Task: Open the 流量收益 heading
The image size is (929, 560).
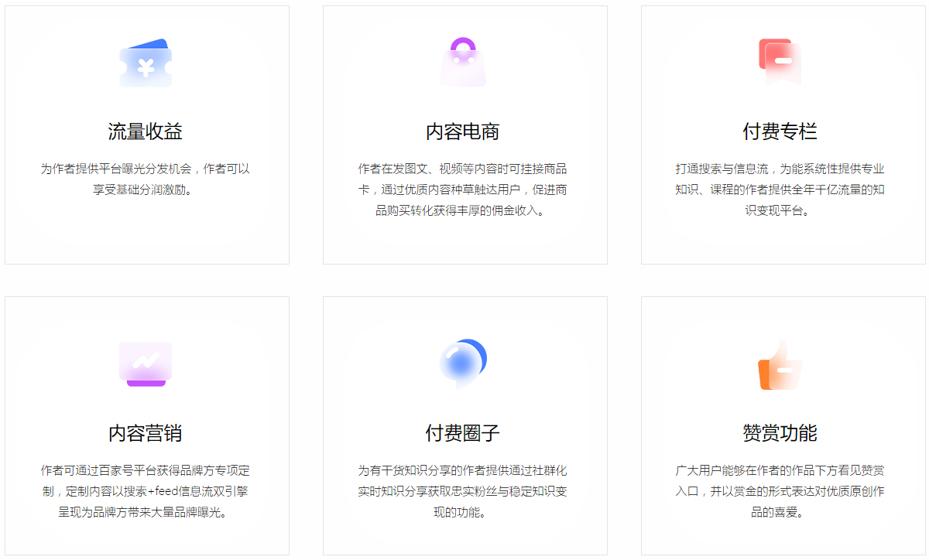Action: 146,131
